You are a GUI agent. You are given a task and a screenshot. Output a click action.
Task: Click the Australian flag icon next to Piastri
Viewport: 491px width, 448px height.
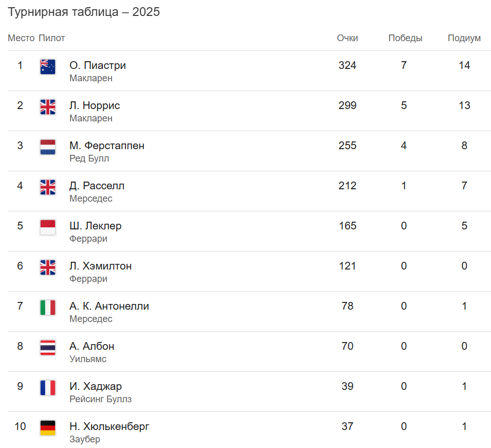48,67
